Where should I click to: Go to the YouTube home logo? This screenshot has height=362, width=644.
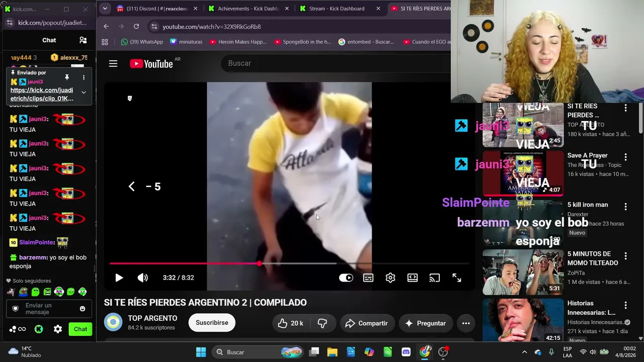coord(151,63)
